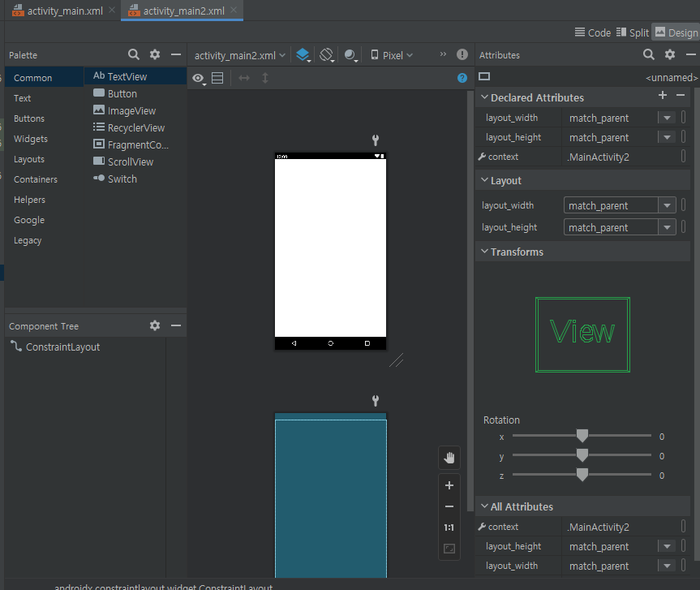Collapse Declared Attributes section
The image size is (700, 590).
pos(484,97)
